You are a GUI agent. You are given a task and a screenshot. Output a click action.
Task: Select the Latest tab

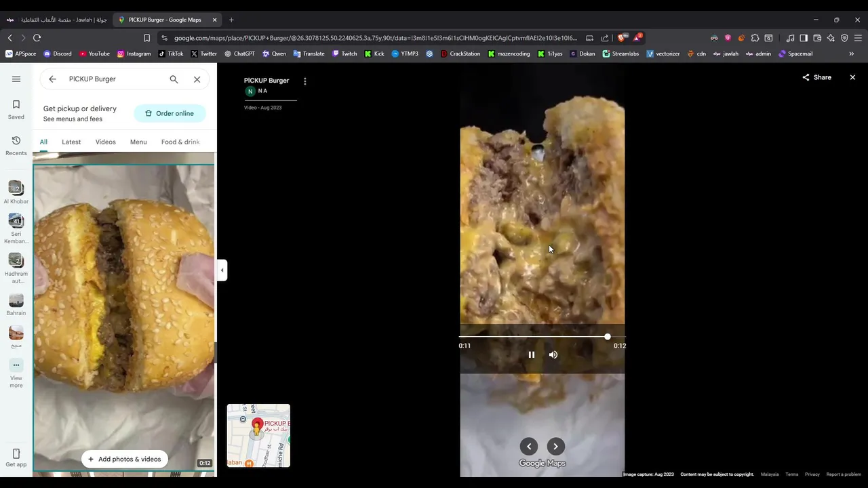71,142
